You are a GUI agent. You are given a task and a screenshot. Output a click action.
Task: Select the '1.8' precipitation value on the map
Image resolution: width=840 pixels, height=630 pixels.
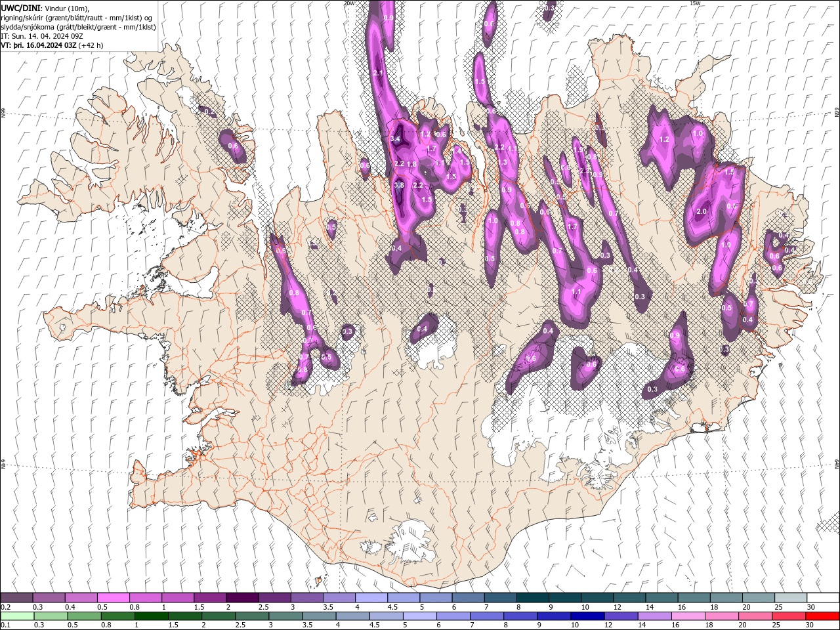(x=412, y=164)
